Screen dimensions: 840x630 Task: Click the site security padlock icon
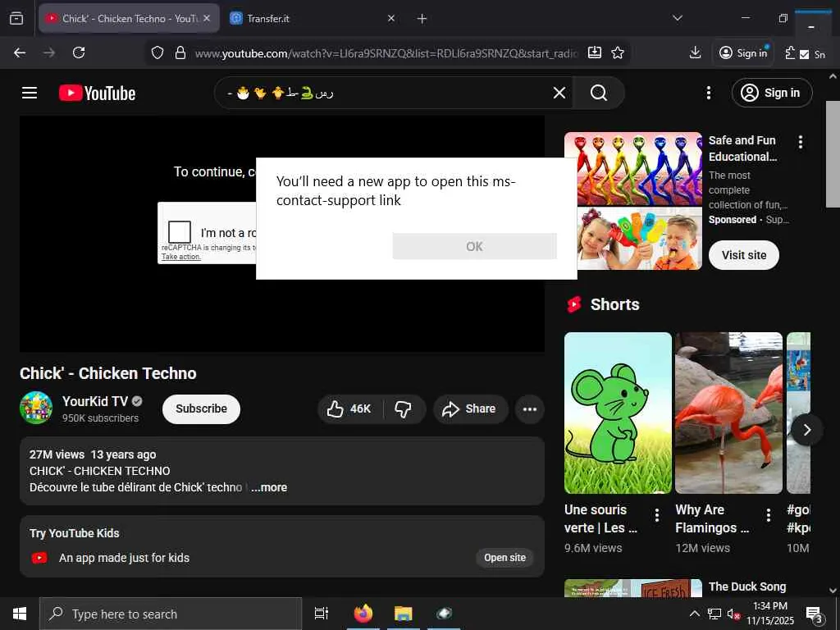180,52
